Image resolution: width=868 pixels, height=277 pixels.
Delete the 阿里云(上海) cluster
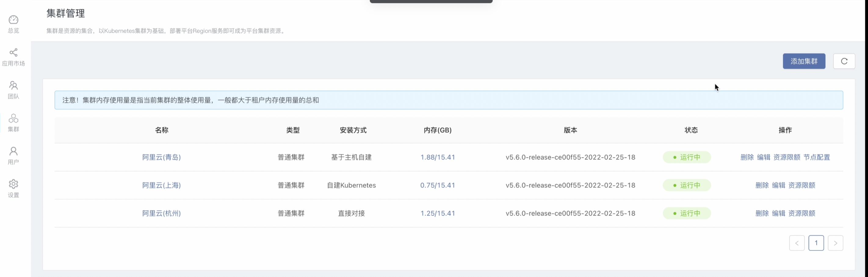pos(762,185)
